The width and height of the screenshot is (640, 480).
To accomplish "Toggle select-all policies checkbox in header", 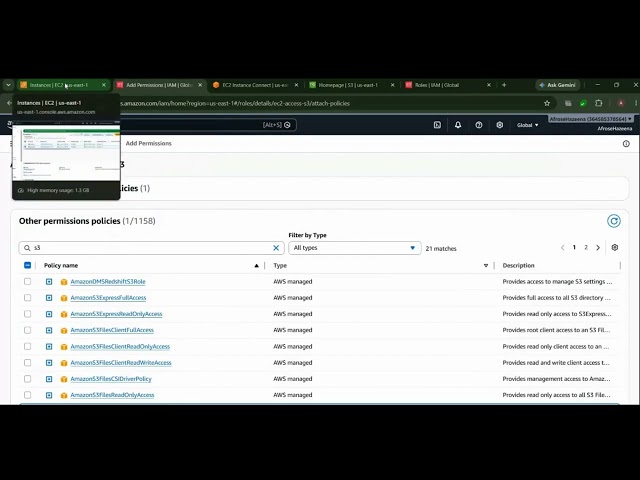I will [x=27, y=265].
